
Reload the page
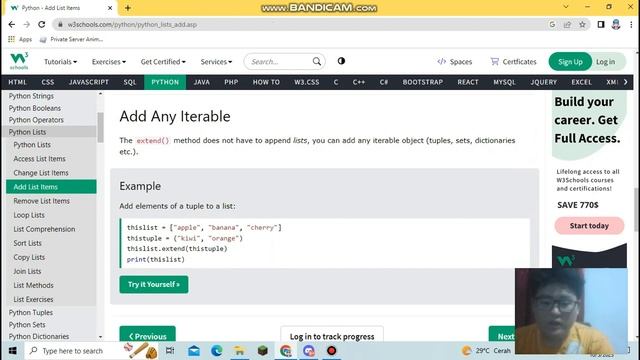tap(42, 24)
